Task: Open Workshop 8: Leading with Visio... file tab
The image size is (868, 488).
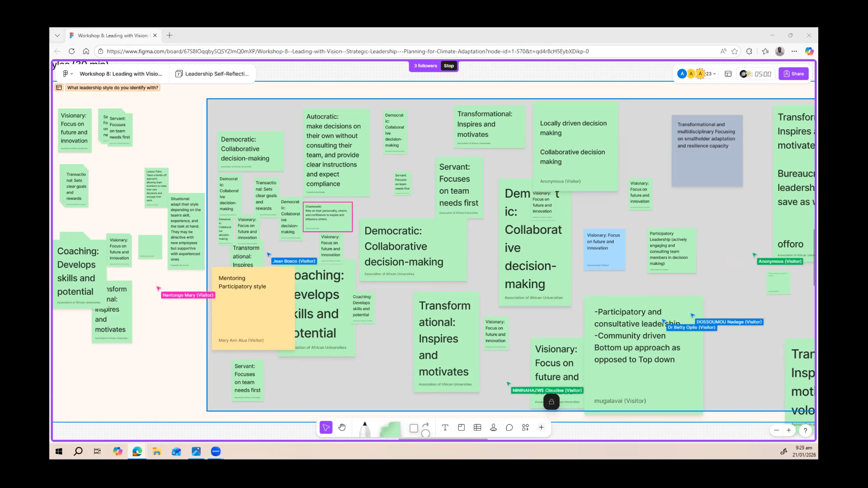Action: click(121, 74)
